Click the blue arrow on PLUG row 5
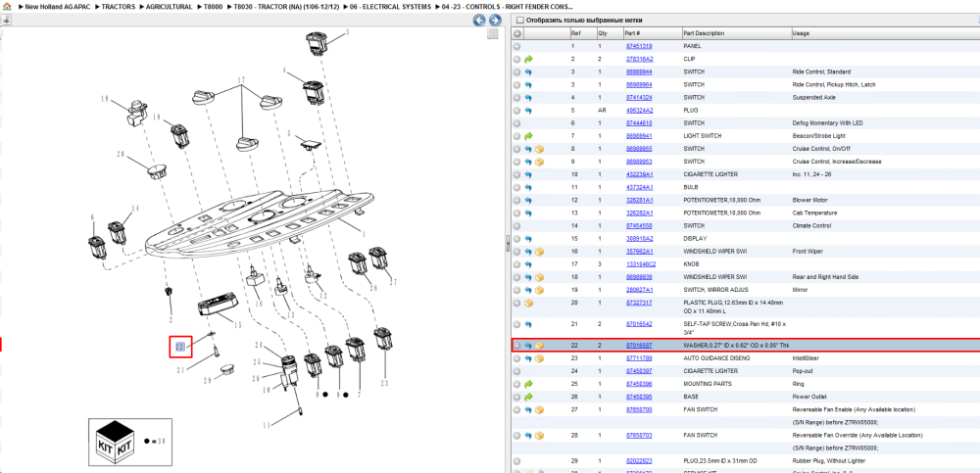This screenshot has height=473, width=980. (x=529, y=111)
